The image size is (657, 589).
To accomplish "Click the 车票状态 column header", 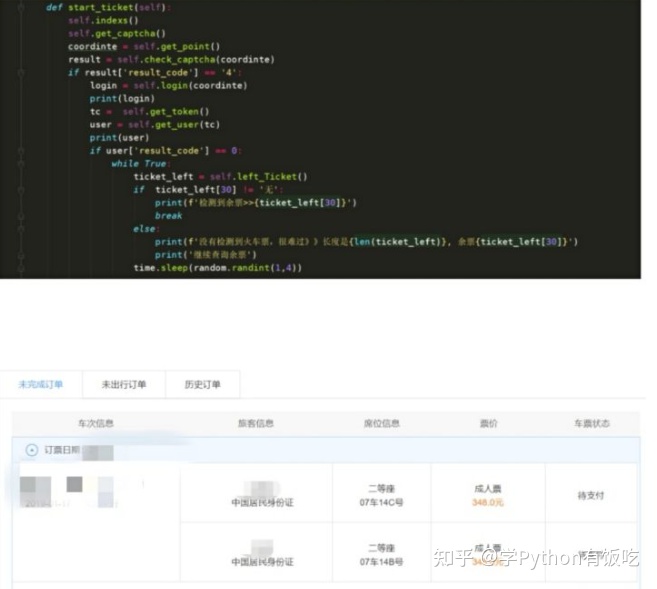I will click(592, 424).
